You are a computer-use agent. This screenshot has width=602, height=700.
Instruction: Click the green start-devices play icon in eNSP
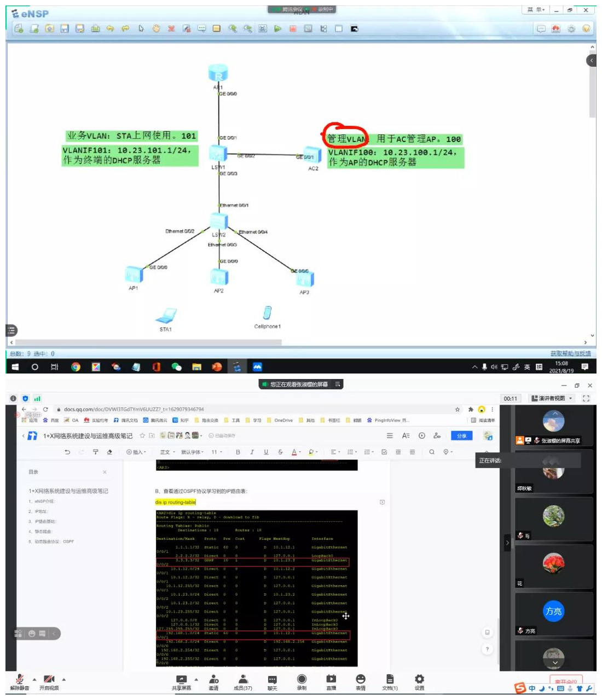pyautogui.click(x=278, y=28)
